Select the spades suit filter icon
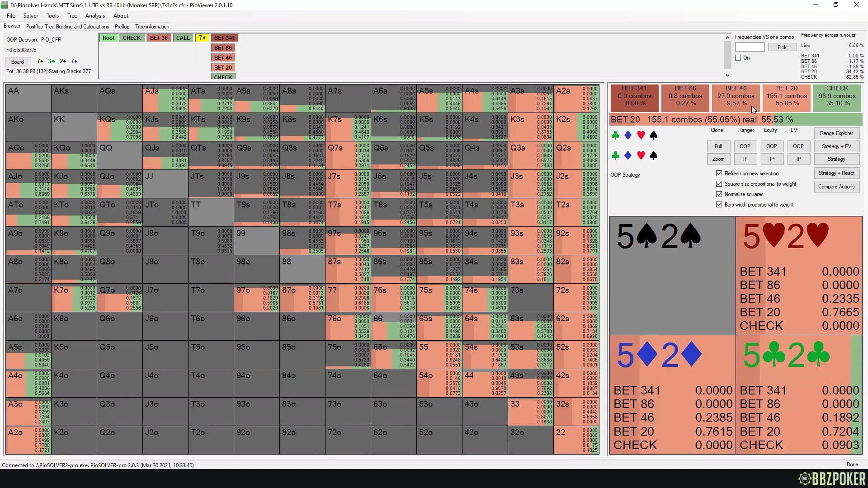Image resolution: width=868 pixels, height=488 pixels. [x=653, y=135]
